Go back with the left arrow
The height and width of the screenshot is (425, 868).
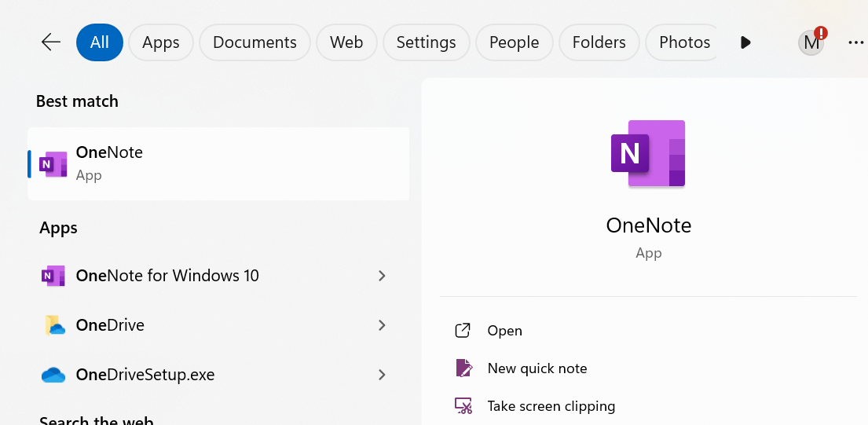pos(51,42)
